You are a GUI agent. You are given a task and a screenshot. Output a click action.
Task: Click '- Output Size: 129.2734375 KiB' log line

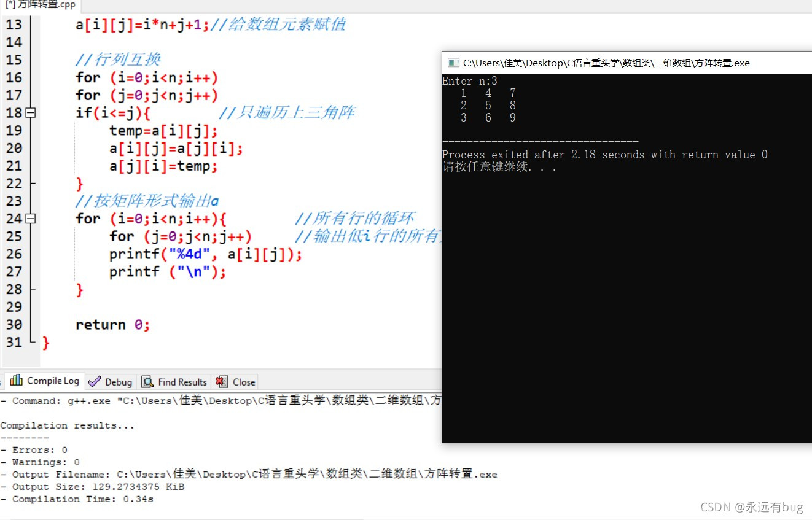(92, 487)
